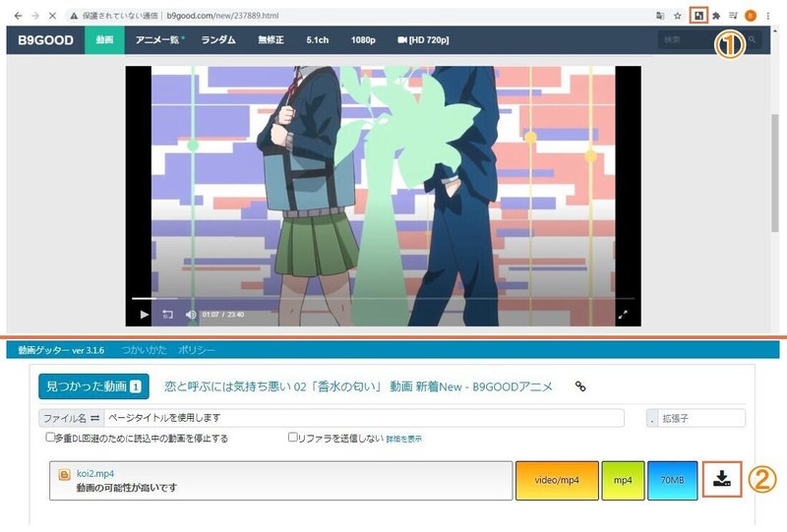787x532 pixels.
Task: Open the つかいかた link
Action: [x=144, y=350]
